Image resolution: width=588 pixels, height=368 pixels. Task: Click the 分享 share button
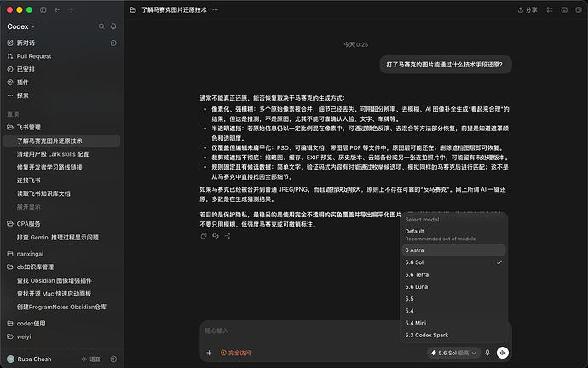pos(527,9)
